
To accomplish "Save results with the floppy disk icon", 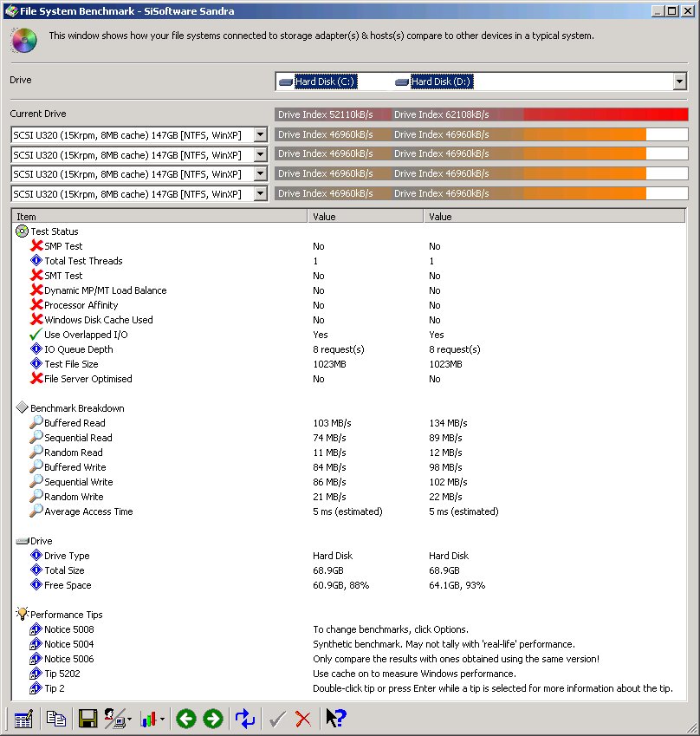I will 87,719.
